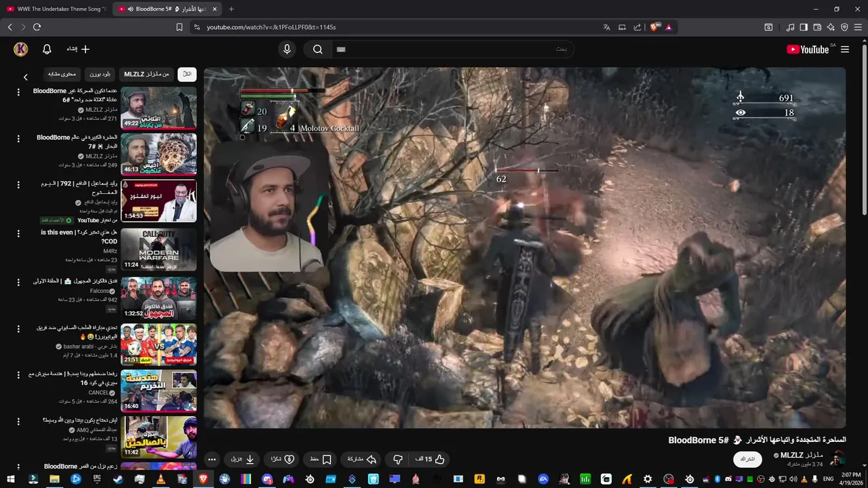Image resolution: width=868 pixels, height=488 pixels.
Task: Mute the BloodBorne tab audio speaker
Action: 130,9
